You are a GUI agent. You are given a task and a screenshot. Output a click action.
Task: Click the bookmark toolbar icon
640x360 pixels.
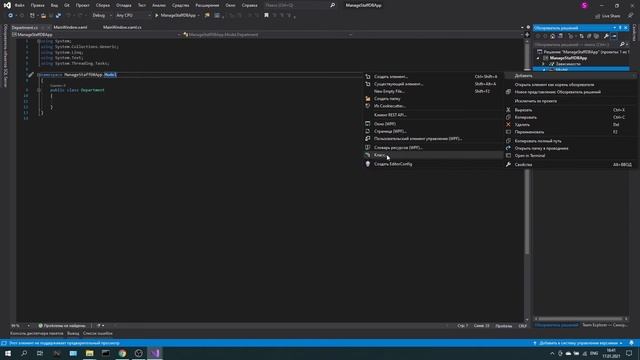267,16
